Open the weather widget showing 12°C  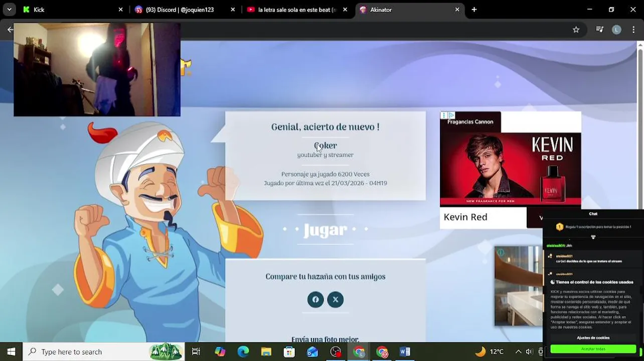pos(490,351)
